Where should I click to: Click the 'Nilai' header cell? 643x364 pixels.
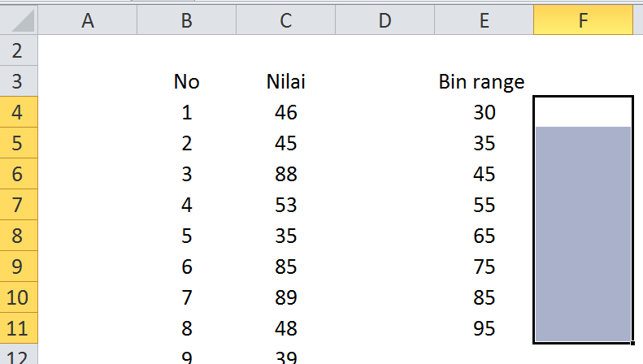286,81
